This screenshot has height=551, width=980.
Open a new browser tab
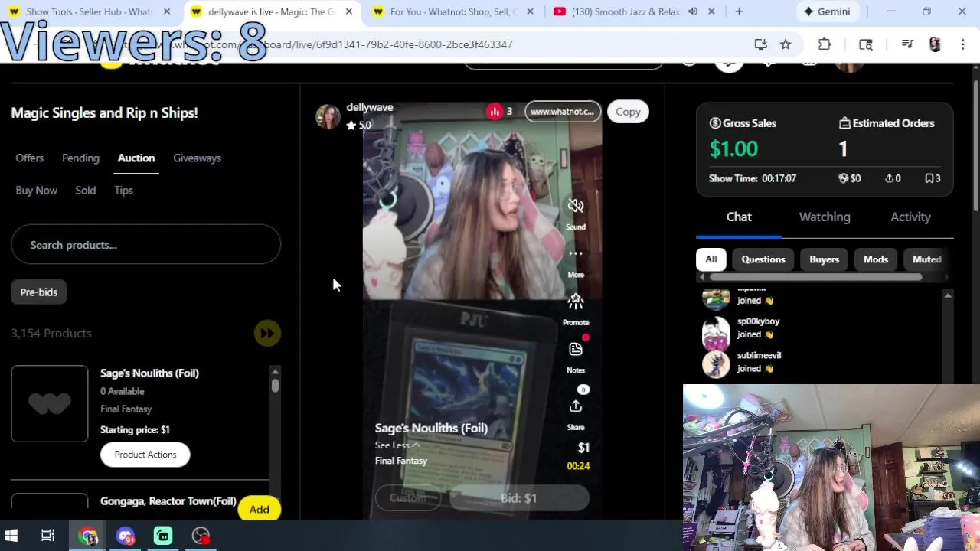[739, 11]
